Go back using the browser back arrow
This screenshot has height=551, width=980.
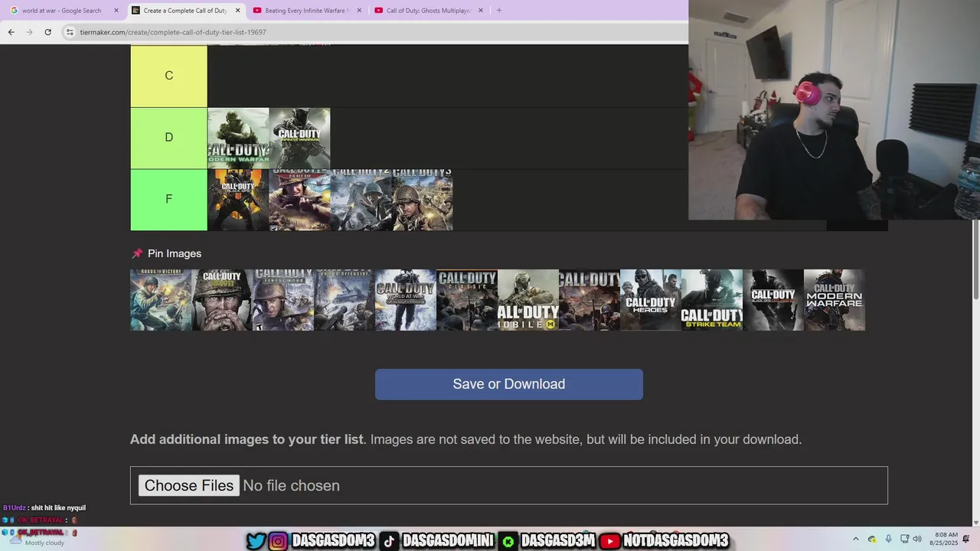tap(11, 32)
